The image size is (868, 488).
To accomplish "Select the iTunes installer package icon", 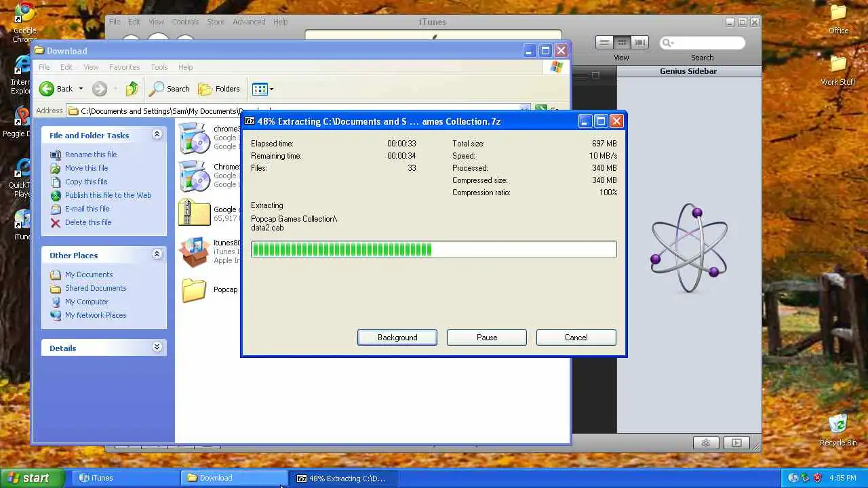I will (x=194, y=251).
